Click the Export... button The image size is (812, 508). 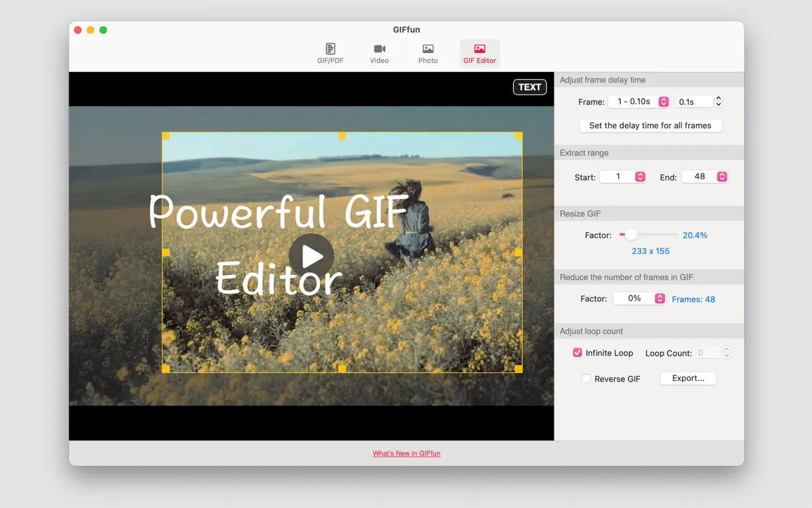[688, 378]
